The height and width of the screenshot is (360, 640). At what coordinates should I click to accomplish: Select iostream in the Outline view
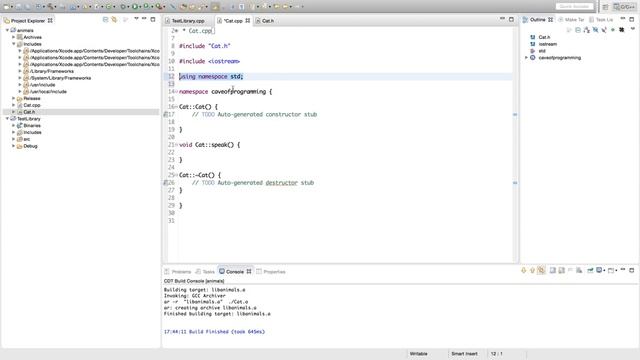[547, 44]
